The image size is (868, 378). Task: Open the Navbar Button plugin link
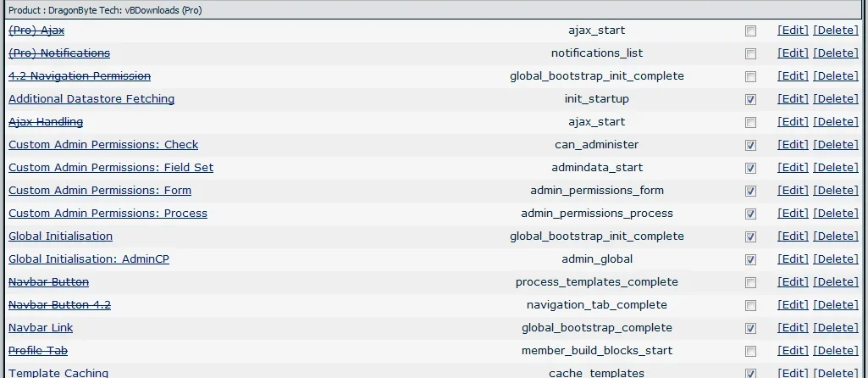coord(49,282)
